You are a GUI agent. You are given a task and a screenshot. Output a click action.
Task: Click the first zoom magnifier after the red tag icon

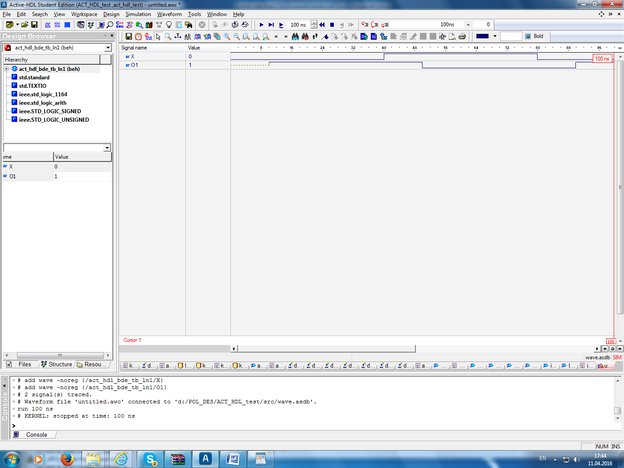[227, 37]
